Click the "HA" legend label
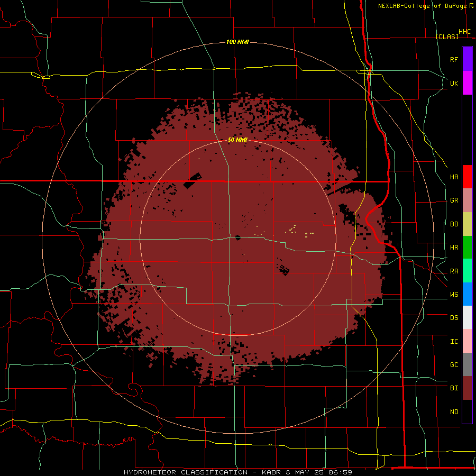 454,177
